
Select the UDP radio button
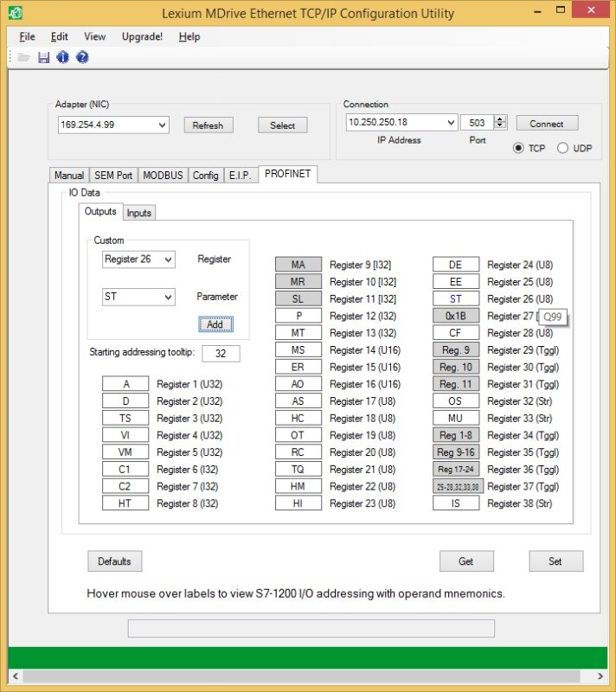562,148
